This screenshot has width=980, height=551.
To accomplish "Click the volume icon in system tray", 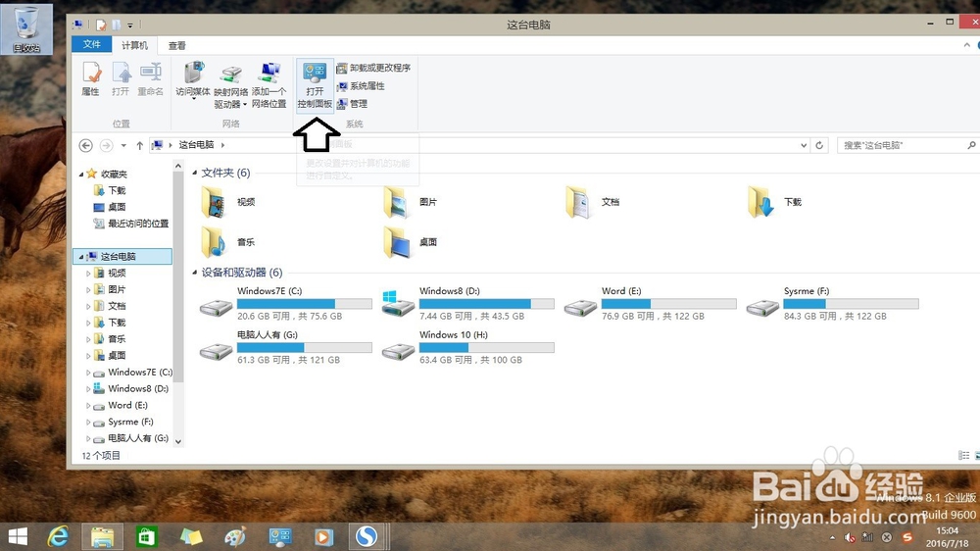I will point(850,537).
